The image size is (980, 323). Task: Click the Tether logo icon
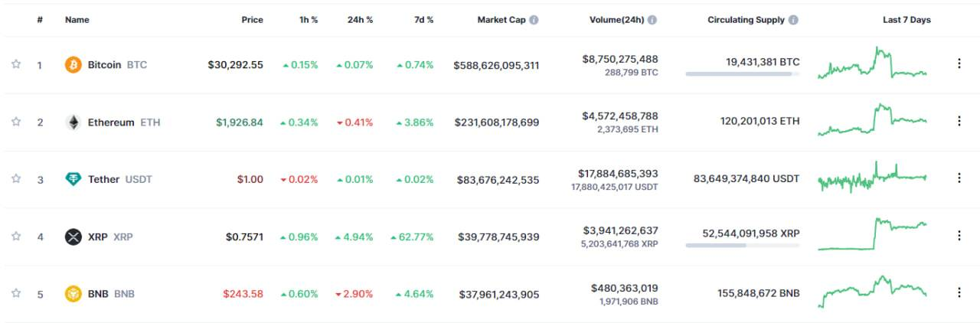(x=73, y=179)
